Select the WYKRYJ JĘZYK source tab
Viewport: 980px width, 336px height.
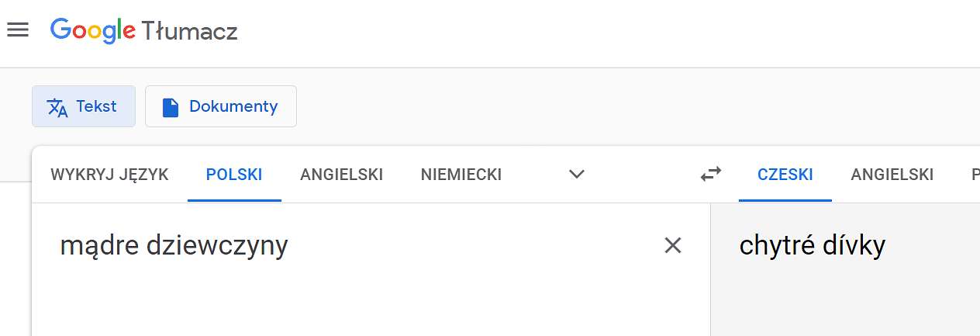[109, 175]
